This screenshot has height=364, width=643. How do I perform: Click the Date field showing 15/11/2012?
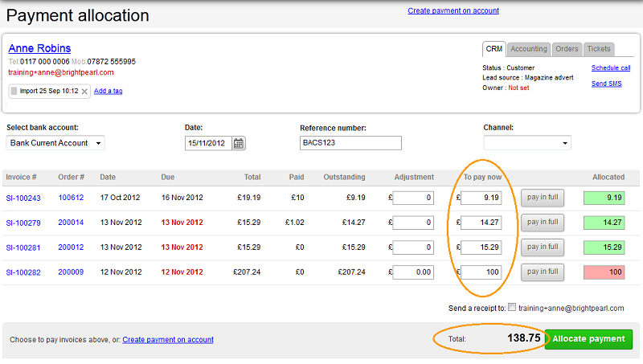(208, 144)
